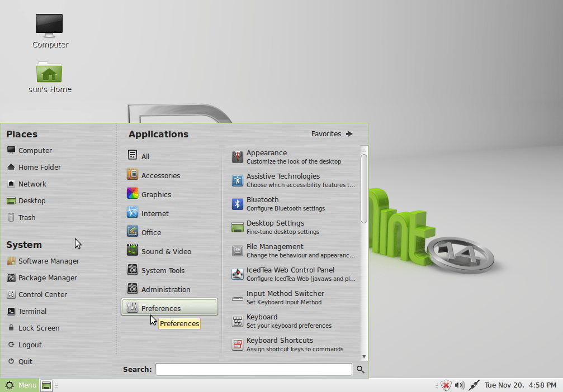This screenshot has height=392, width=563.
Task: Open Computer in the Places list
Action: coord(30,150)
